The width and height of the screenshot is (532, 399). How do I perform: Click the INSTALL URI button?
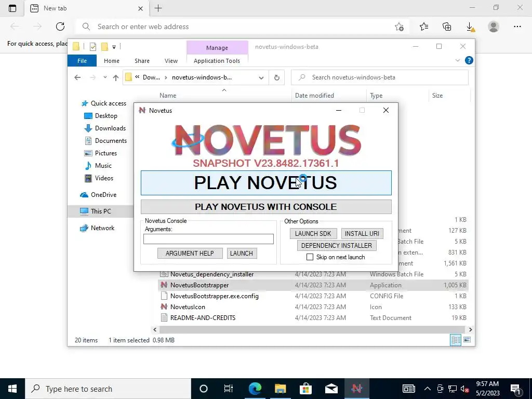tap(362, 233)
